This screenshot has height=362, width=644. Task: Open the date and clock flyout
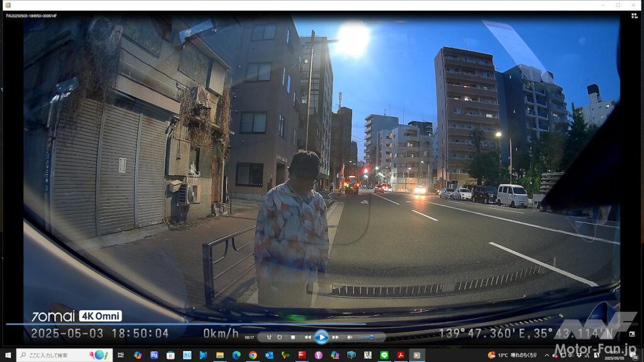pyautogui.click(x=621, y=355)
